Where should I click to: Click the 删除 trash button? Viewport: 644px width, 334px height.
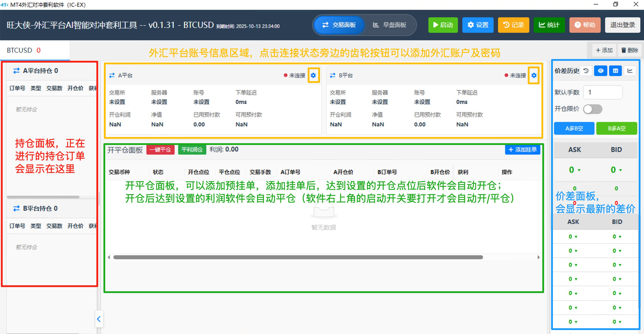coord(629,50)
